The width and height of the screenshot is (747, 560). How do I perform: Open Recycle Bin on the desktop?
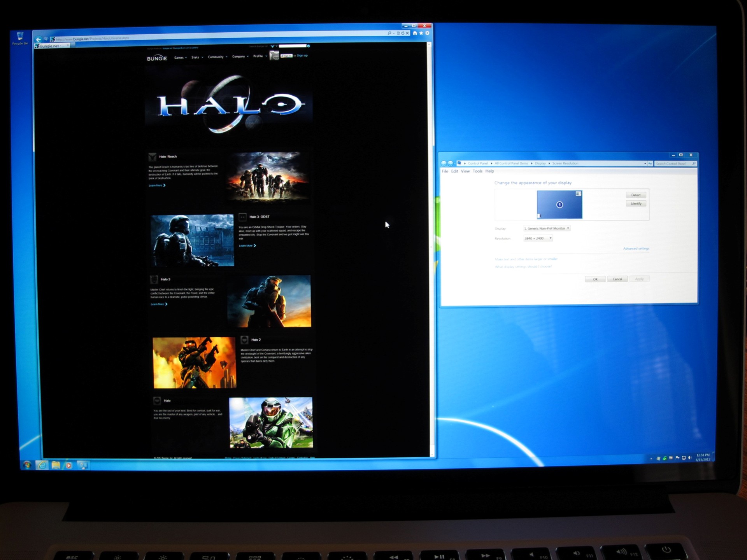pyautogui.click(x=20, y=38)
